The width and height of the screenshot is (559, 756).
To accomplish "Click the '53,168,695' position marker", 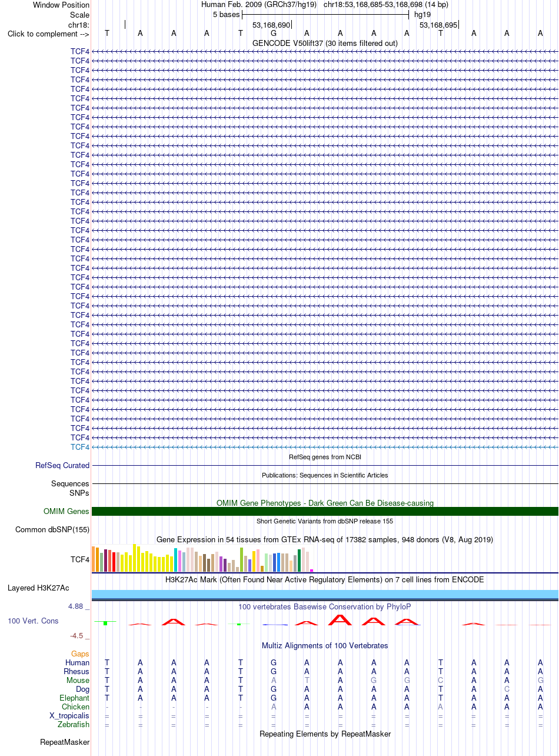I will click(x=438, y=25).
